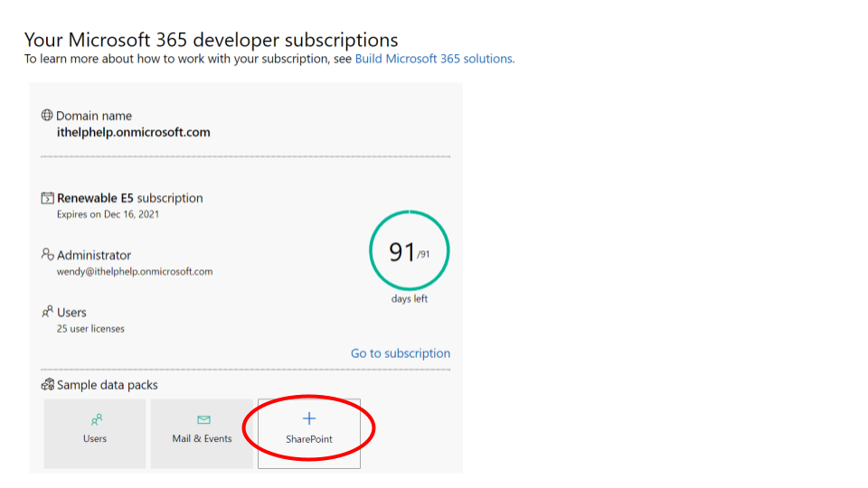
Task: Click the calendar icon beside Renewable E5 subscription
Action: point(48,198)
